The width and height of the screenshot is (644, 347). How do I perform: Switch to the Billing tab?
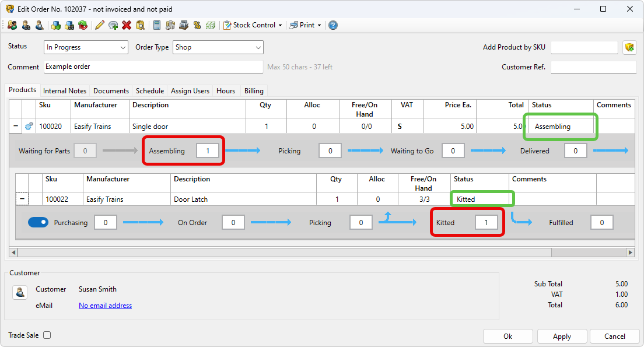pyautogui.click(x=254, y=91)
